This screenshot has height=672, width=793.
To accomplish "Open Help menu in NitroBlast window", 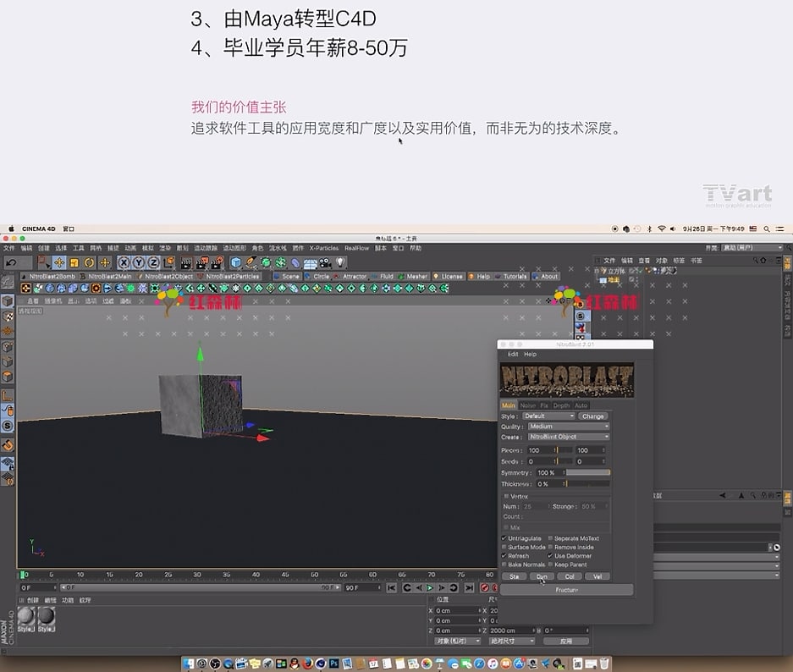I will 530,355.
